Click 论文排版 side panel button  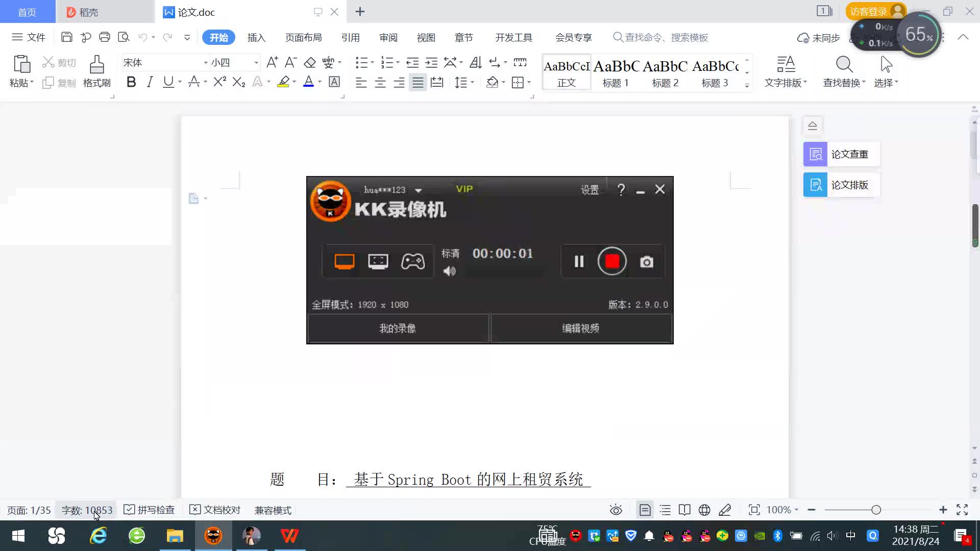[x=842, y=185]
